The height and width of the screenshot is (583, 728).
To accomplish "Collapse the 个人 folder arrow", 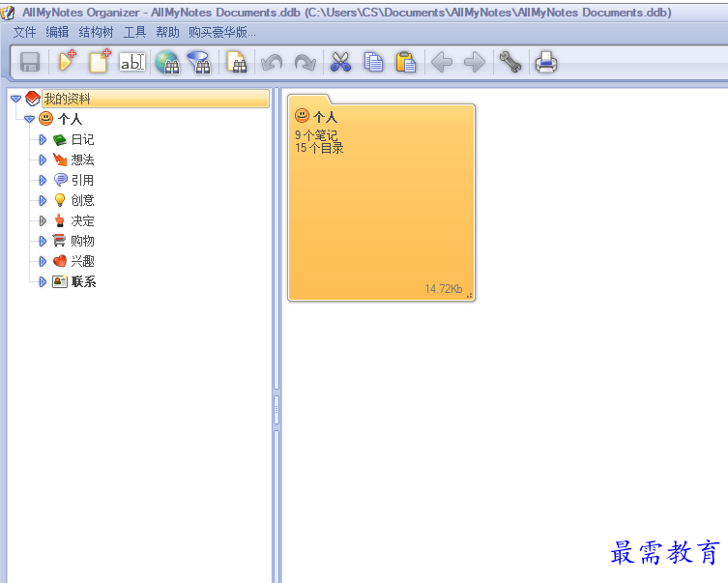I will click(29, 119).
